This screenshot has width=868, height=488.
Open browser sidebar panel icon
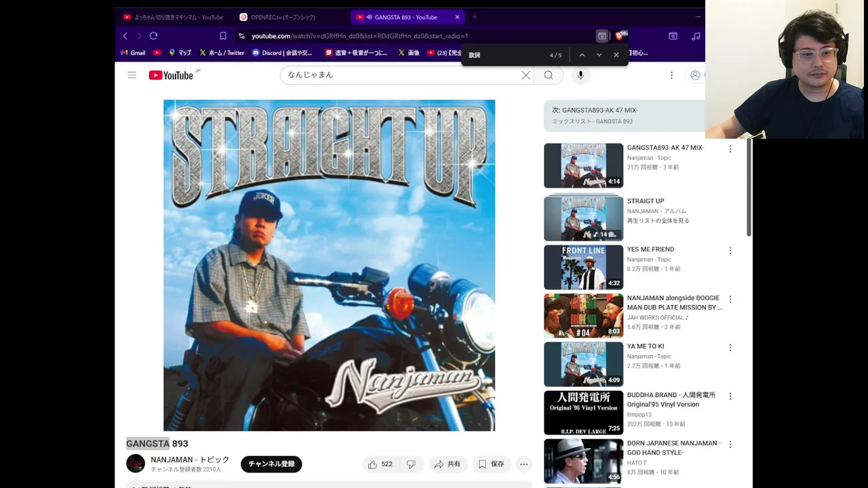pos(673,36)
